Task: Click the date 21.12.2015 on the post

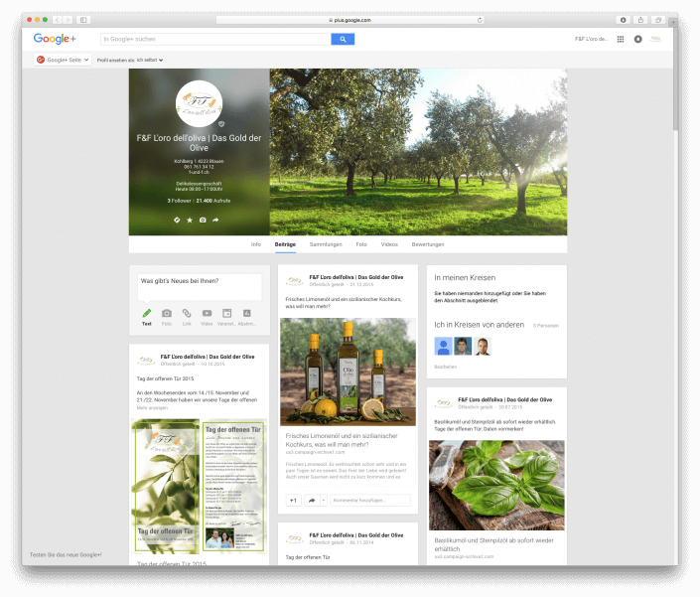Action: 361,284
